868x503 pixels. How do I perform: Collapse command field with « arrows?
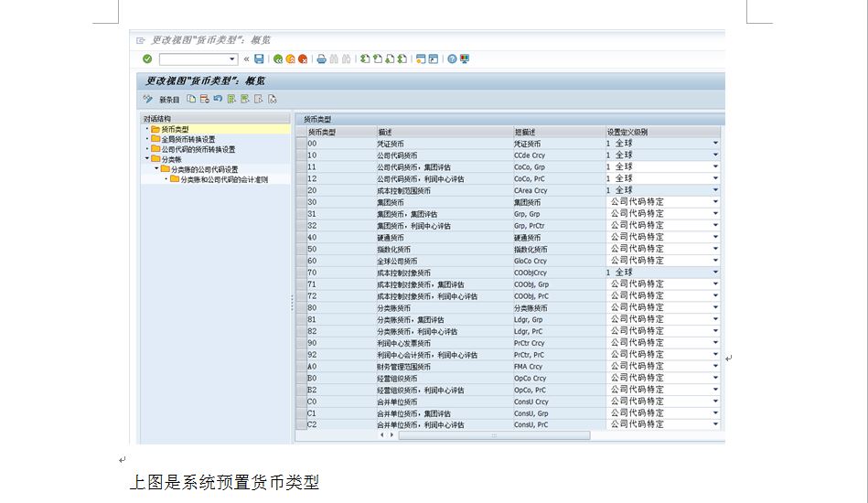(x=246, y=59)
